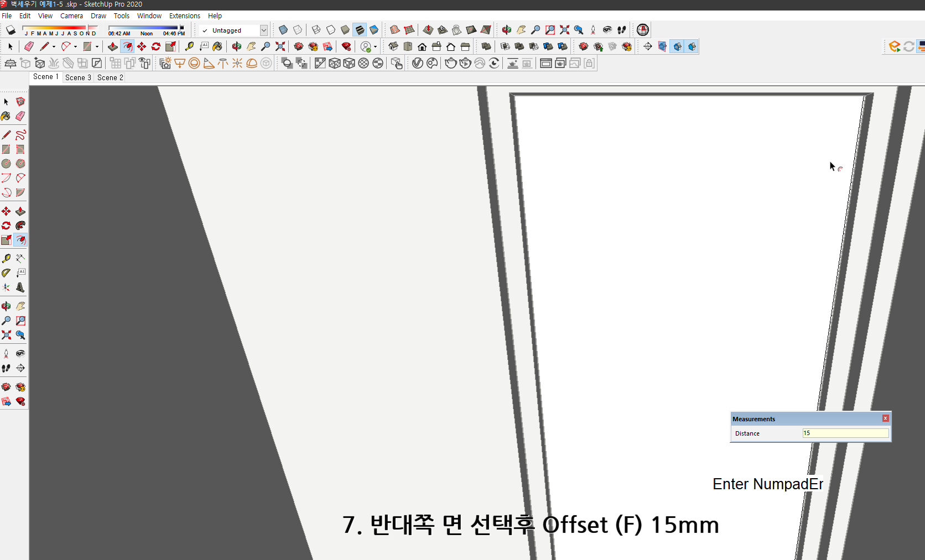Image resolution: width=925 pixels, height=560 pixels.
Task: Open the Untagged tag dropdown
Action: pos(264,30)
